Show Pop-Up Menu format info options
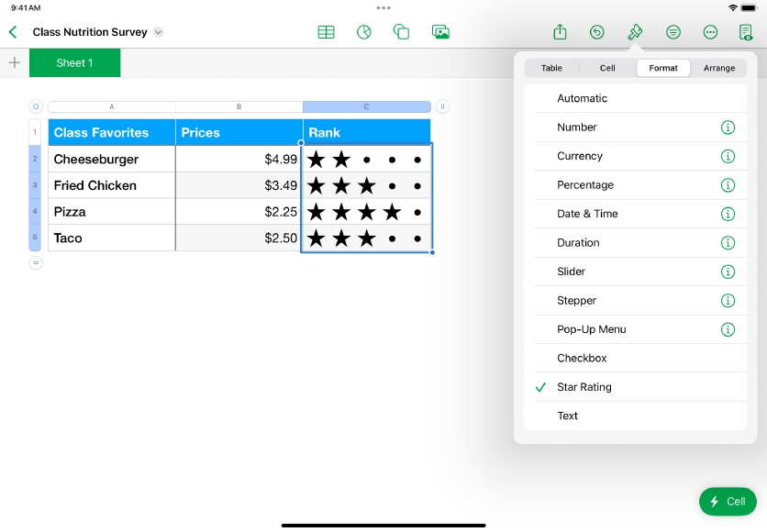767x532 pixels. (x=728, y=329)
